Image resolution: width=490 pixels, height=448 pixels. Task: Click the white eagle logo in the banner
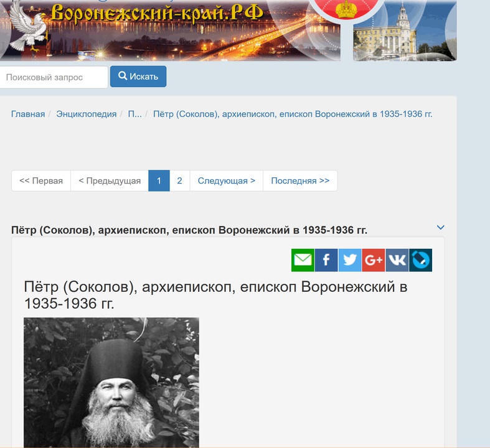click(27, 27)
